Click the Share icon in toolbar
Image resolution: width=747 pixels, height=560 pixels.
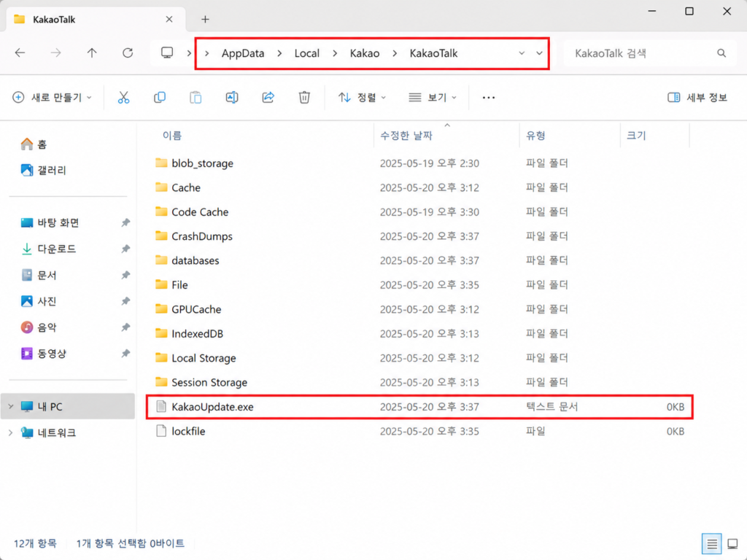[268, 98]
